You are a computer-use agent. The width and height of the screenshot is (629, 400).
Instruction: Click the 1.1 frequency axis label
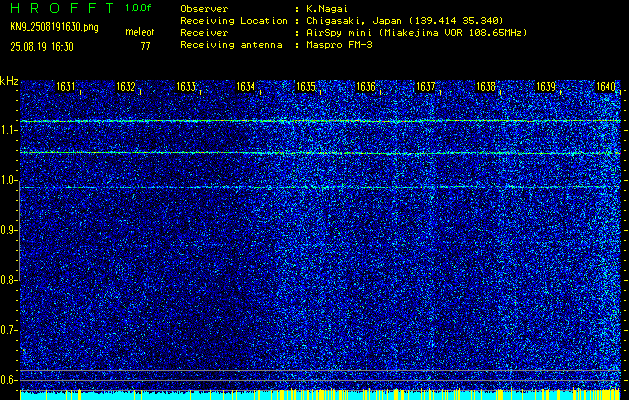coord(8,130)
